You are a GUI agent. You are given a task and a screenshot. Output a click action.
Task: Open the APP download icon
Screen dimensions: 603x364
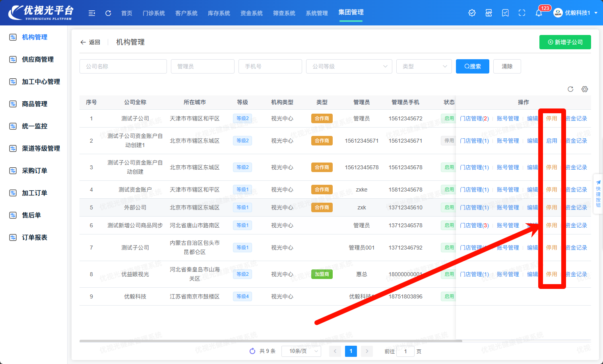pos(489,13)
